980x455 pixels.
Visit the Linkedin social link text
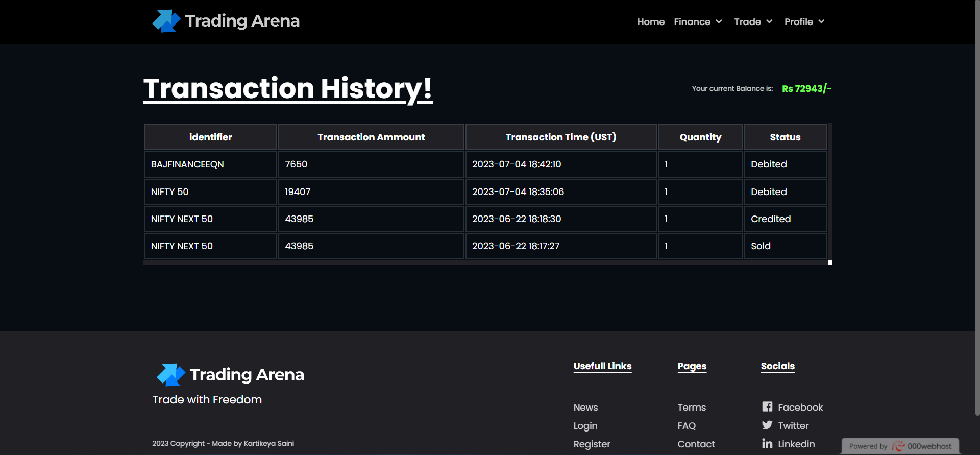796,444
